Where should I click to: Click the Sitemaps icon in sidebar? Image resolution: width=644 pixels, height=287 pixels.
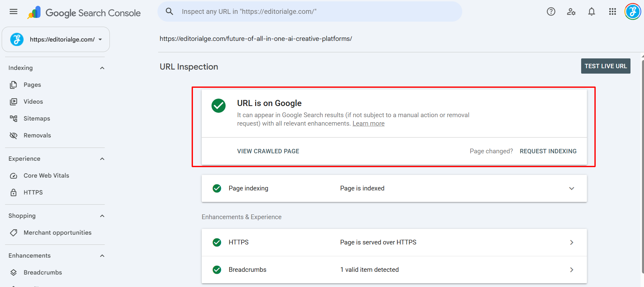pos(14,119)
